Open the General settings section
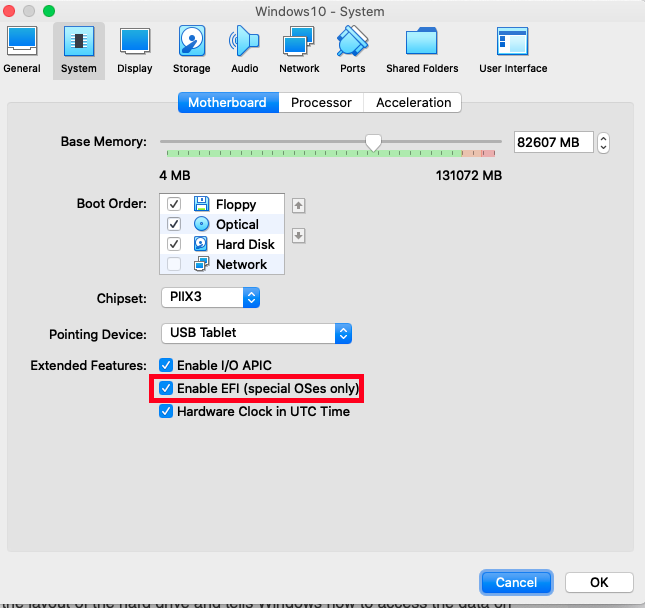Image resolution: width=645 pixels, height=608 pixels. tap(22, 51)
